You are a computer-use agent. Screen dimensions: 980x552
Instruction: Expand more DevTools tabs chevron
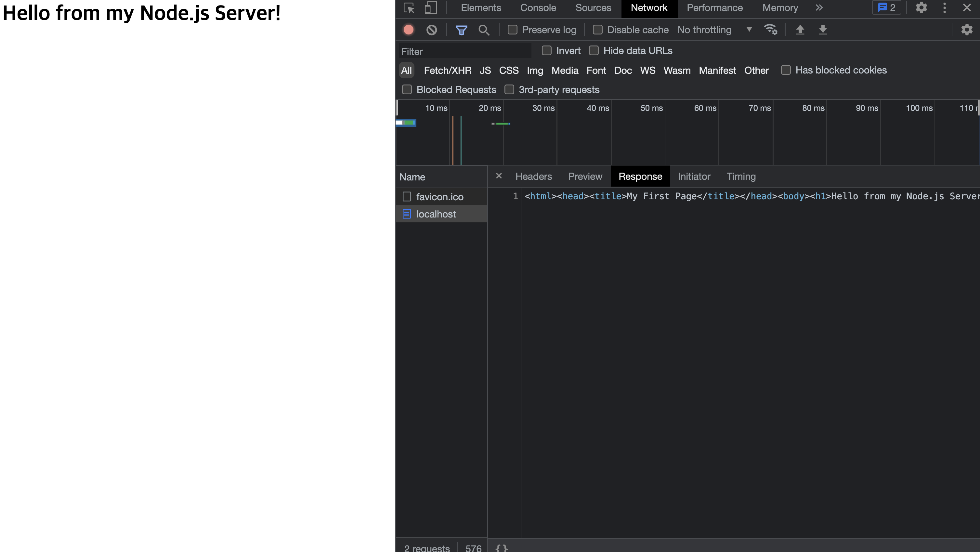point(819,8)
